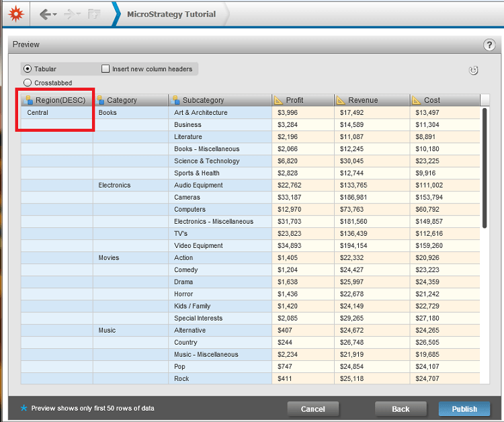Click the Cancel button
Screen dimensions: 504x422
(312, 409)
